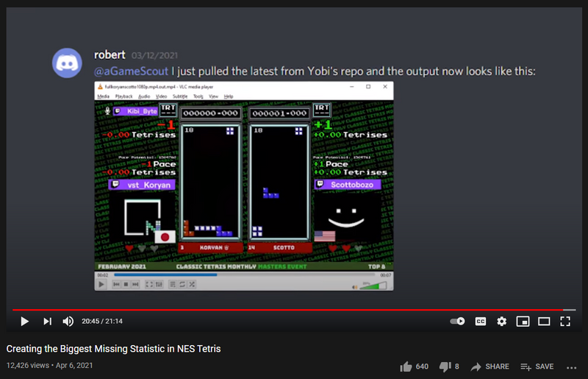Toggle the autoplay switch
Image resolution: width=588 pixels, height=379 pixels.
click(x=457, y=321)
